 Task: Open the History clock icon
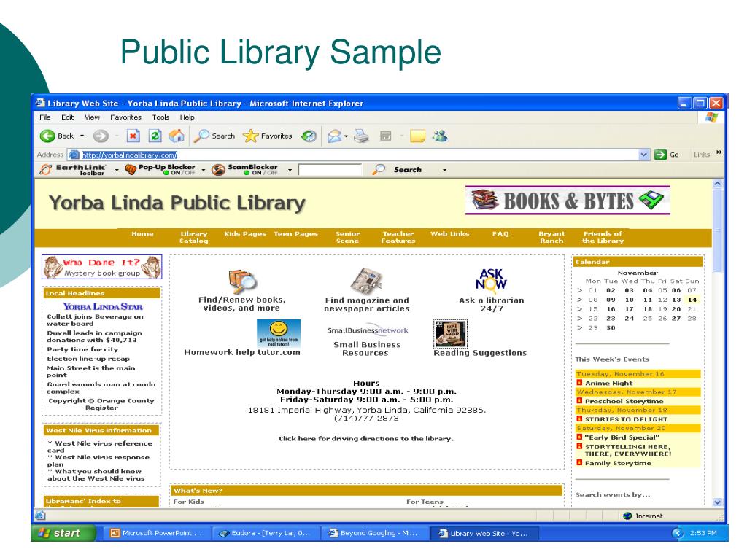[309, 136]
